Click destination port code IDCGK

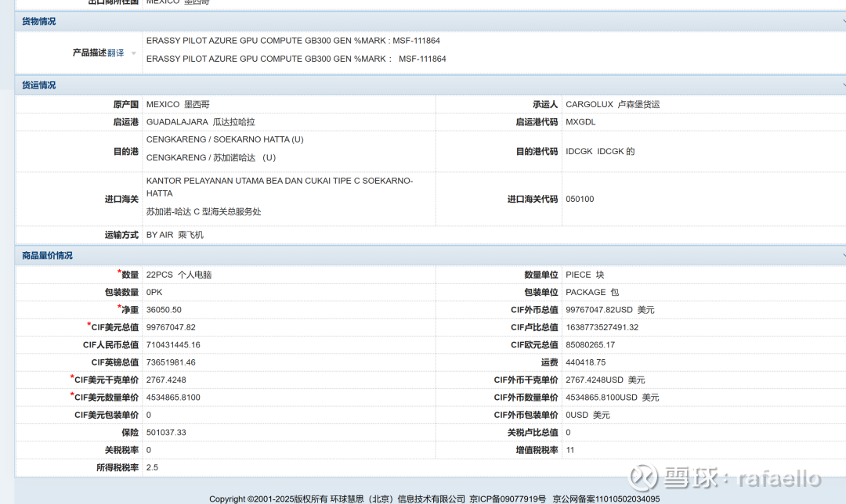pyautogui.click(x=579, y=152)
